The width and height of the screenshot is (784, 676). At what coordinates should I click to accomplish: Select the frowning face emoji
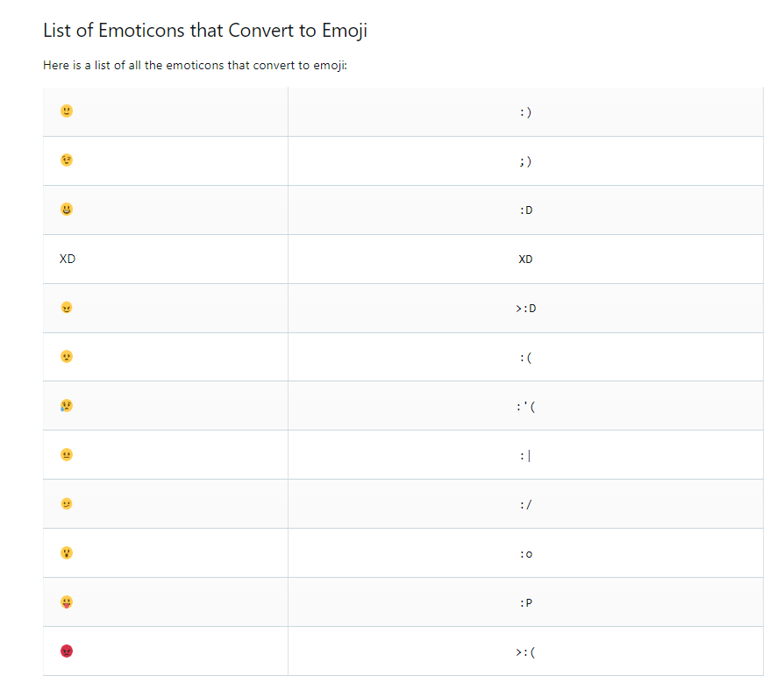click(x=67, y=357)
